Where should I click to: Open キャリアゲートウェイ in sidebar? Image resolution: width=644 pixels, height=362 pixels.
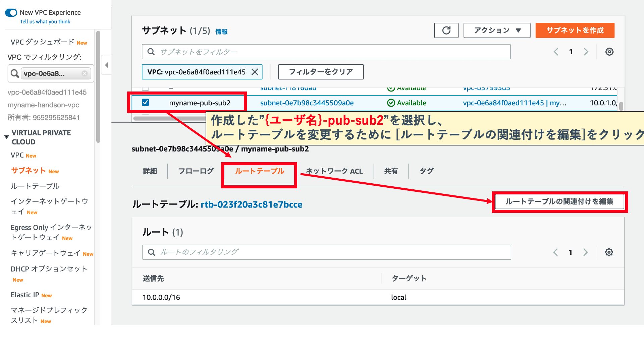tap(45, 253)
